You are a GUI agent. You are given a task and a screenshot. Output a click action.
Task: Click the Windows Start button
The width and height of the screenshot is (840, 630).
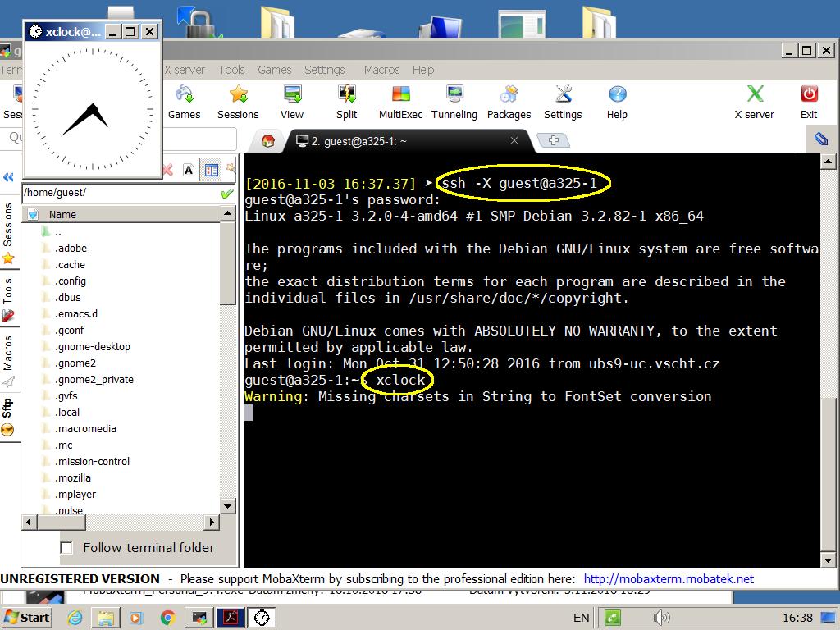coord(28,618)
